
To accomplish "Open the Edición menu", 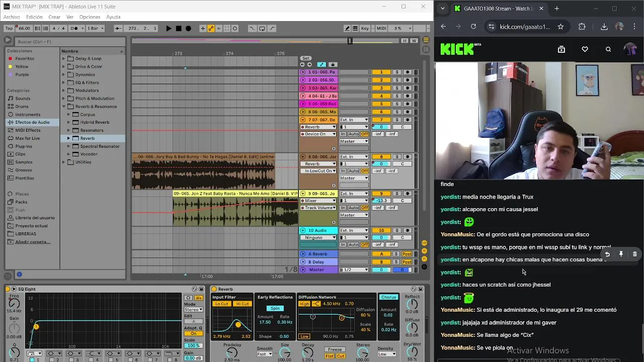I will click(x=34, y=17).
